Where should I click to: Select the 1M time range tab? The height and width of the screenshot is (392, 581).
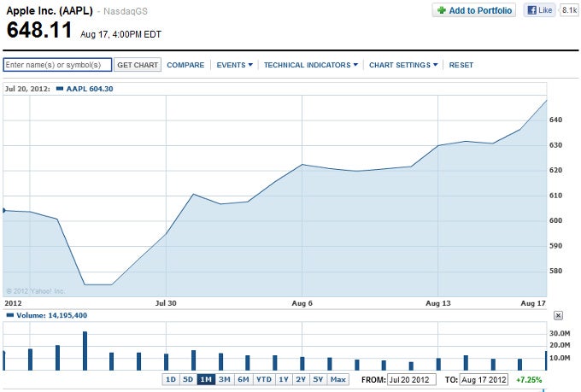(206, 379)
